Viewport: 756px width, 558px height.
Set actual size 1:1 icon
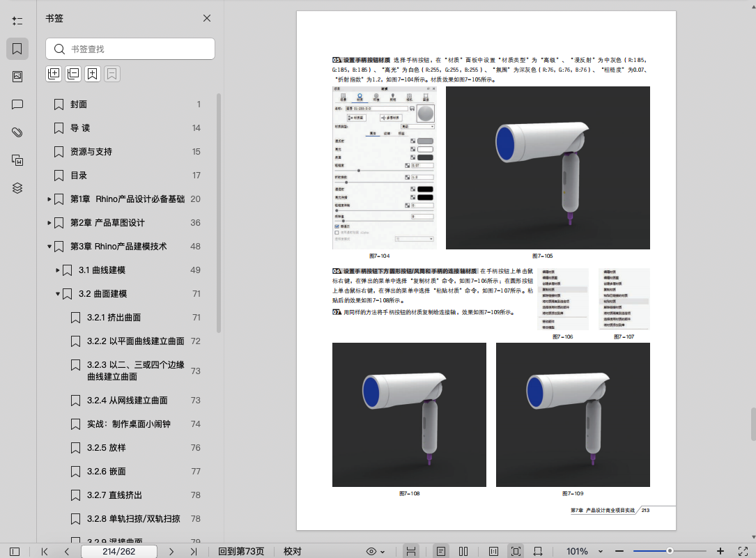pyautogui.click(x=493, y=551)
